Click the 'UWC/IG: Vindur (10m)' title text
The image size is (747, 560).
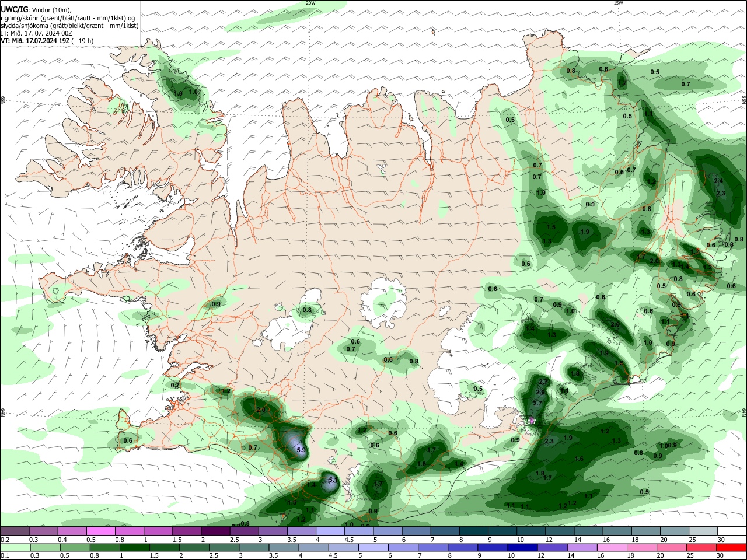coord(36,10)
